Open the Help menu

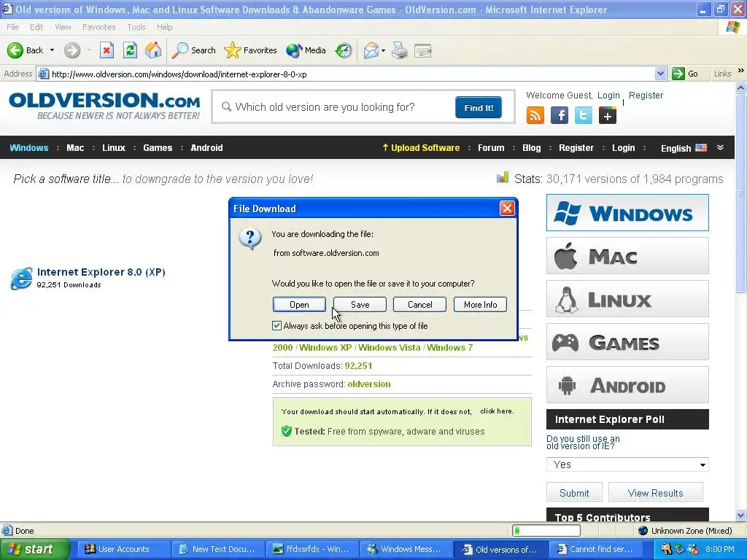[x=164, y=27]
